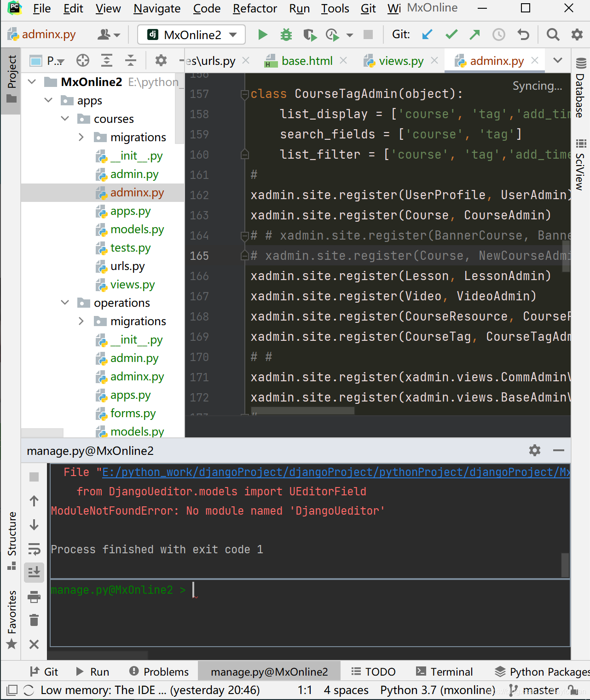Collapse the MxOnline2 root folder
This screenshot has height=700, width=590.
coord(32,82)
